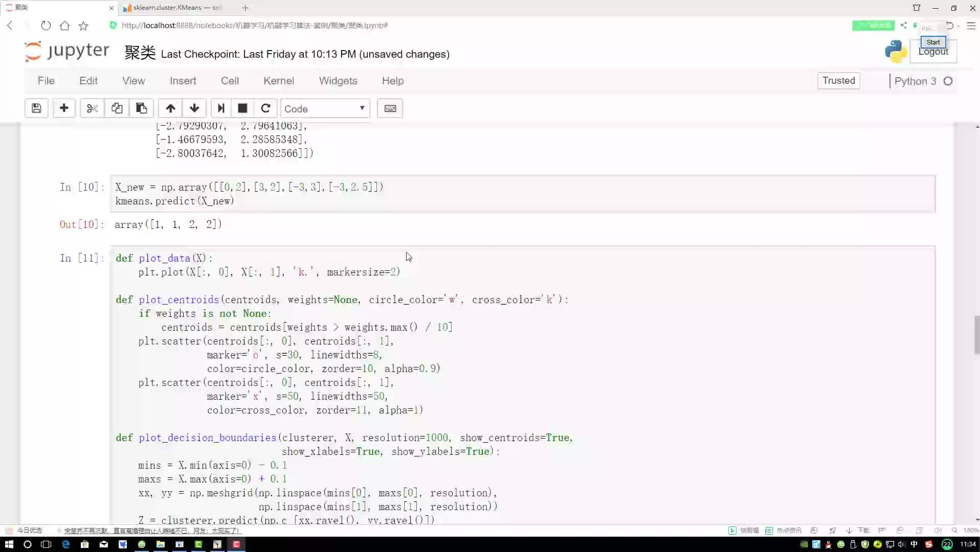Image resolution: width=980 pixels, height=552 pixels.
Task: Open a new browser tab
Action: click(x=245, y=8)
